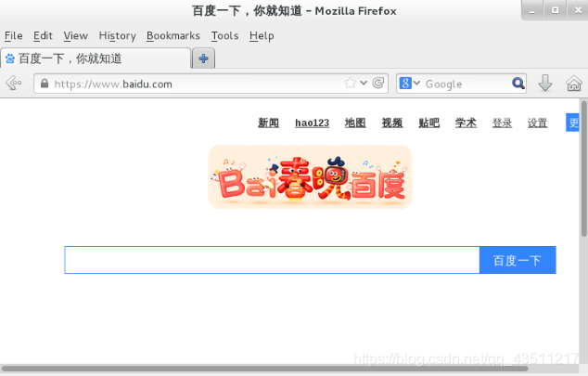Viewport: 588px width, 376px height.
Task: Maximize the Firefox window
Action: 555,10
